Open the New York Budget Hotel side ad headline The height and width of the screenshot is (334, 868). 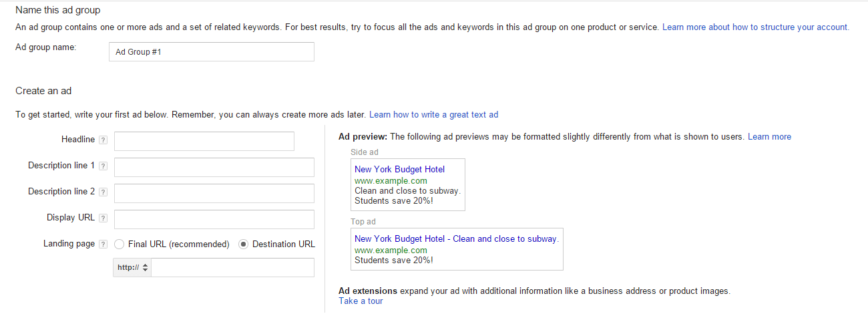pyautogui.click(x=399, y=170)
